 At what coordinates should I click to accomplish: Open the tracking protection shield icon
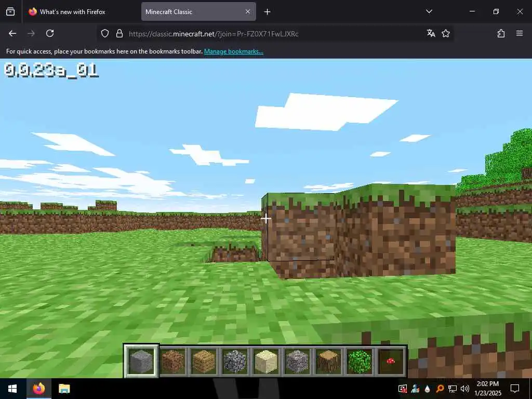point(105,33)
